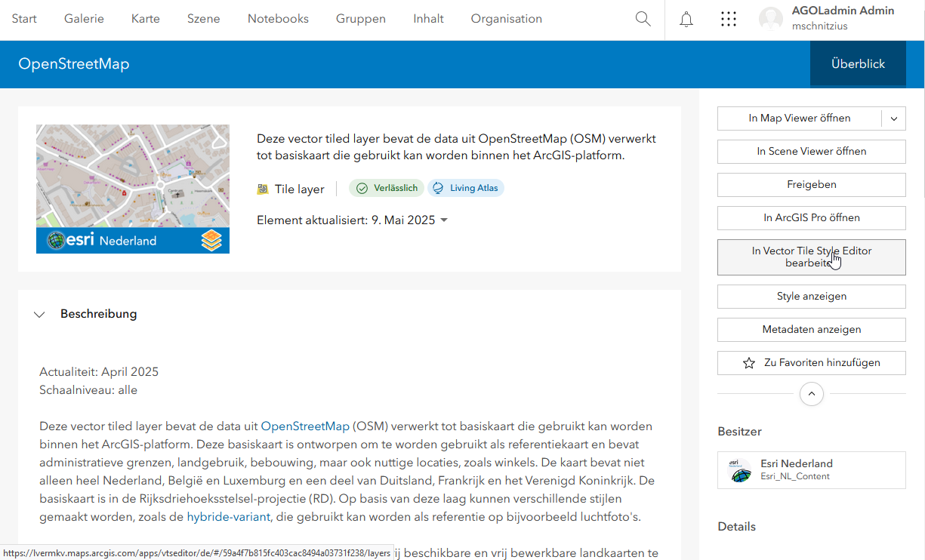This screenshot has height=560, width=925.
Task: Click the Esri_NL_Content username text
Action: 795,476
